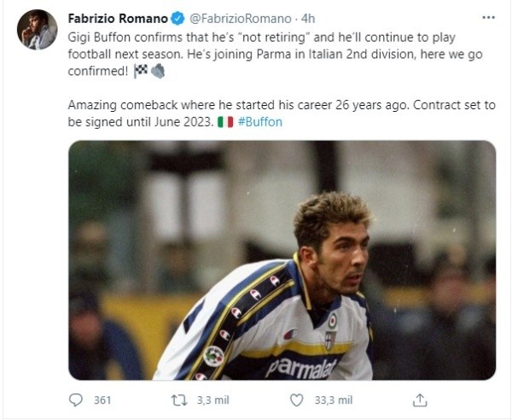Click the Italian flag emoji
This screenshot has height=420, width=512.
[x=225, y=122]
